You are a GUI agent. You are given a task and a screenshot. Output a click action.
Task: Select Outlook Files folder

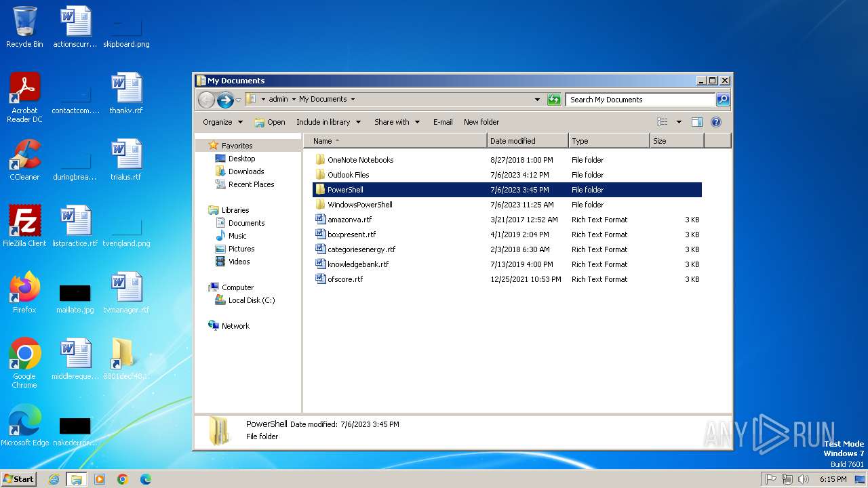pos(507,175)
